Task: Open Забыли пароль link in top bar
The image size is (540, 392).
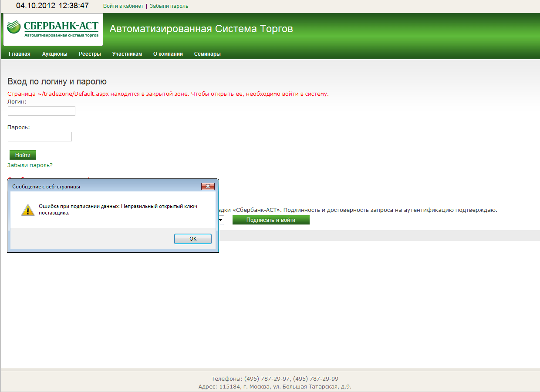Action: coord(169,6)
